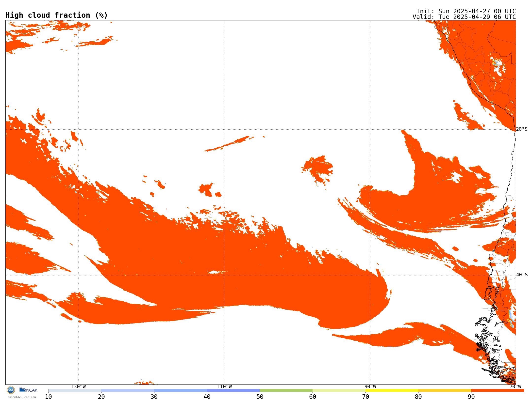The image size is (532, 400).
Task: Click the colorbar tick label 30
Action: coord(154,397)
